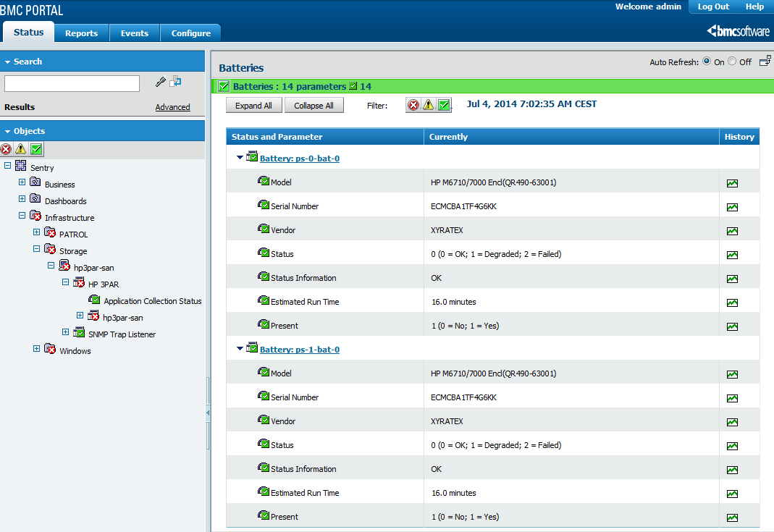Open history chart for ps-0-bat-0 Serial Number
The height and width of the screenshot is (532, 774).
click(732, 207)
